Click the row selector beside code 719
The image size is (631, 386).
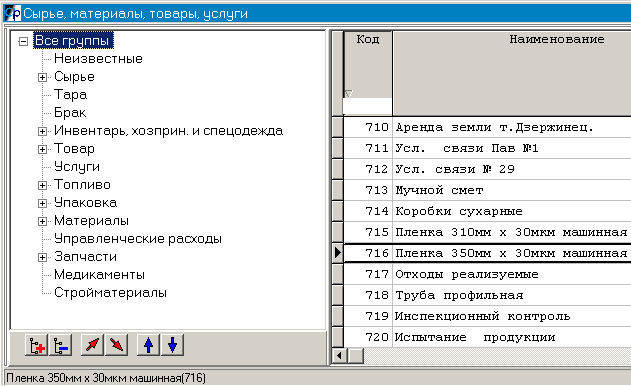pos(338,316)
